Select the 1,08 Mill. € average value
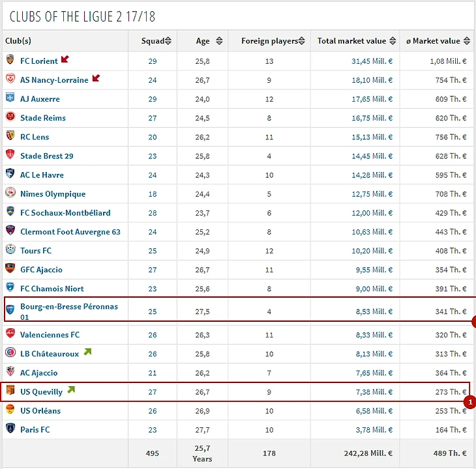The height and width of the screenshot is (469, 476). coord(448,61)
